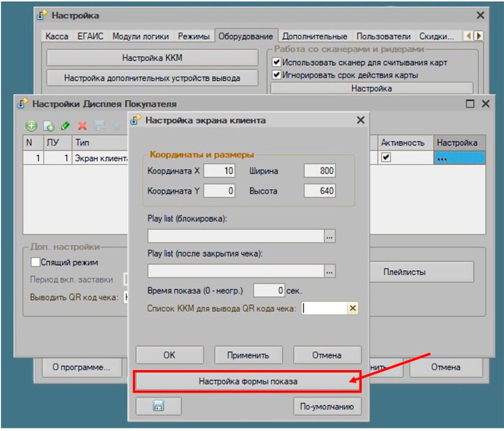Click the floppy disk save button
Viewport: 504px width, 431px height.
pos(158,406)
